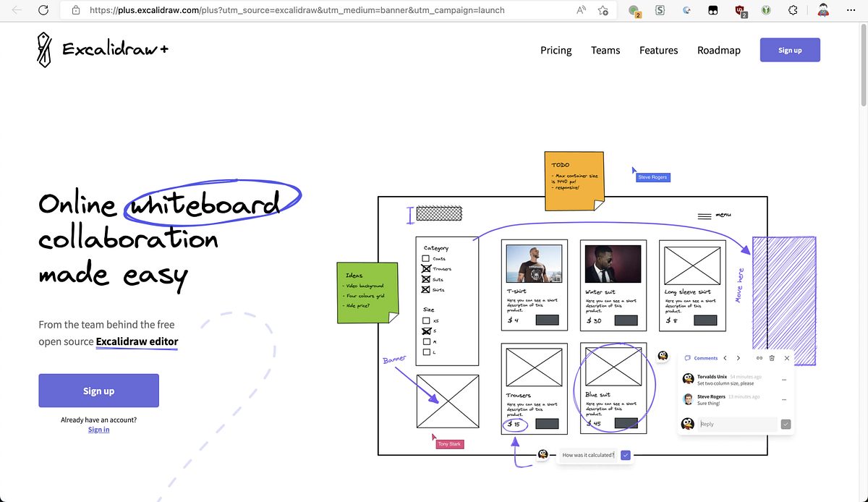The image size is (868, 502).
Task: Click Steve Rogers avatar in the comment thread
Action: (689, 399)
